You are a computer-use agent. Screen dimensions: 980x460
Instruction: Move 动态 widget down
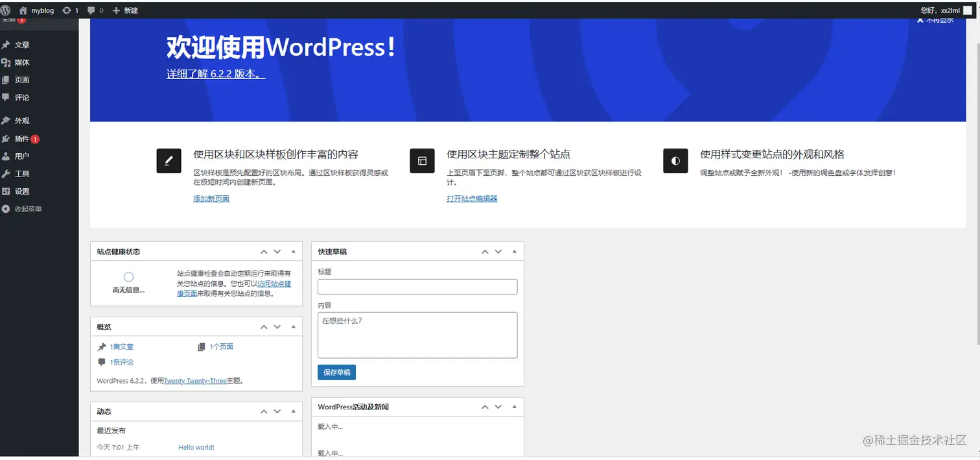tap(277, 412)
